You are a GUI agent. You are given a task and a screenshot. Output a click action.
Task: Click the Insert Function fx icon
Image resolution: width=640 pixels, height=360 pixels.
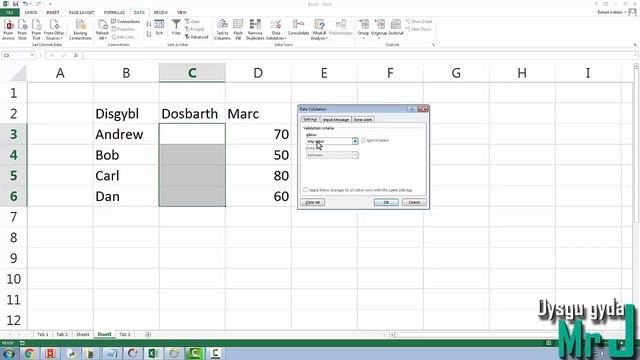76,55
